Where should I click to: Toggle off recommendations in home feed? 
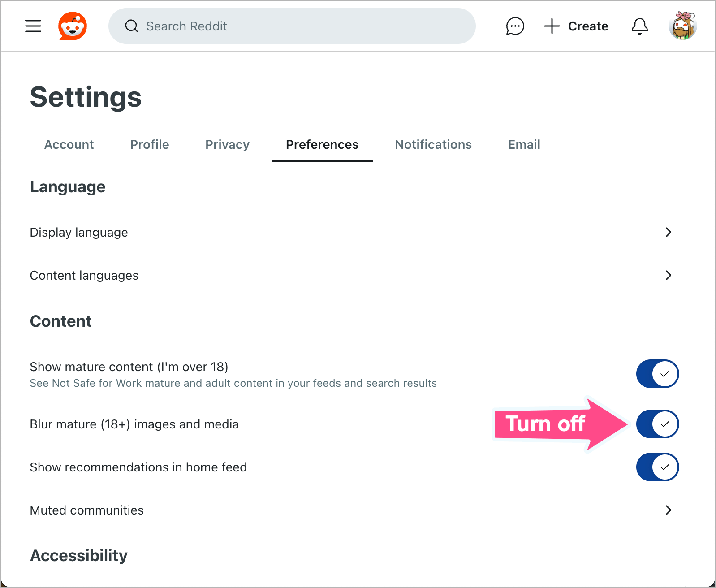[657, 467]
